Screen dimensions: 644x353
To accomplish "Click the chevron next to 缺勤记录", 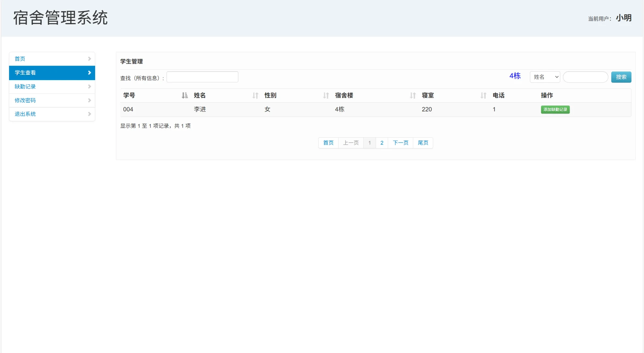I will click(89, 86).
